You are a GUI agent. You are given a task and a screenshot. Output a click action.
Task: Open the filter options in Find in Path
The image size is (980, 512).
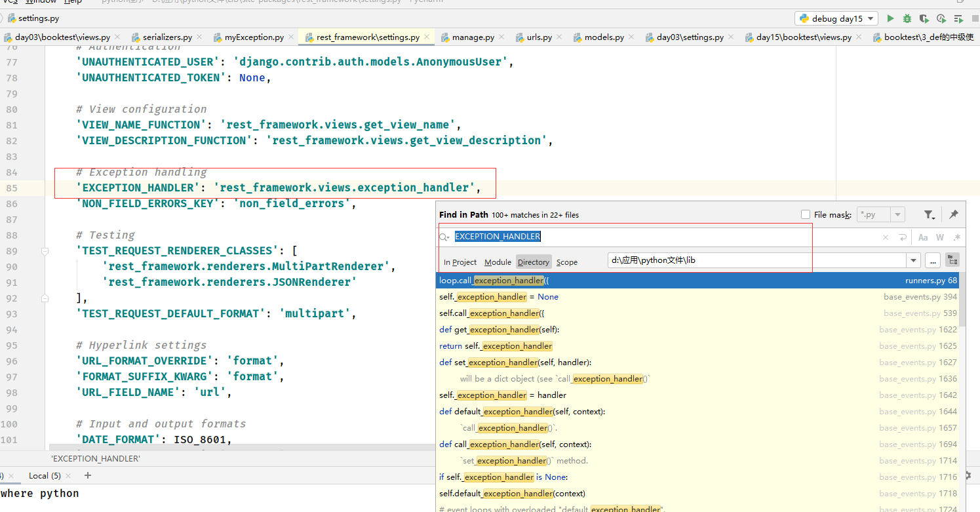(x=930, y=214)
